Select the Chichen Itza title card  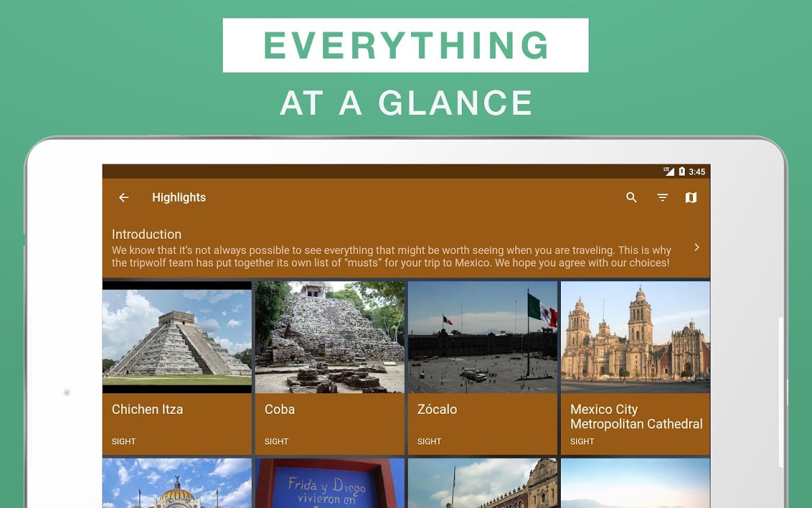pyautogui.click(x=177, y=424)
